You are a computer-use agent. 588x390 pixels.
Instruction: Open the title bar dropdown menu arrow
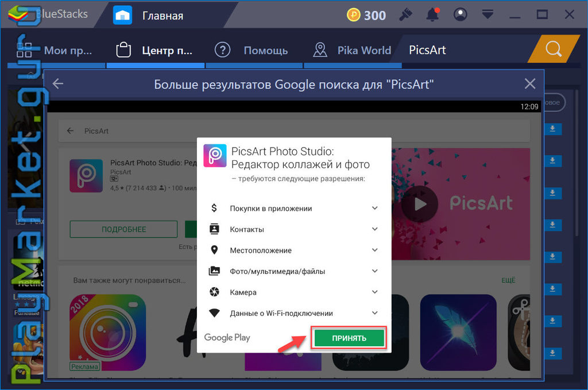(488, 14)
